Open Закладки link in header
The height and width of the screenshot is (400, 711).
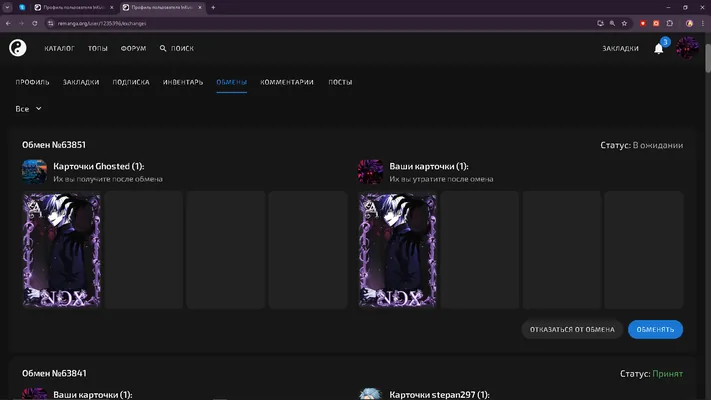pos(620,49)
